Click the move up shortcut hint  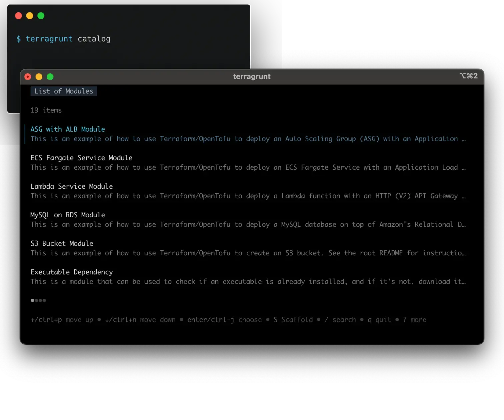(62, 320)
